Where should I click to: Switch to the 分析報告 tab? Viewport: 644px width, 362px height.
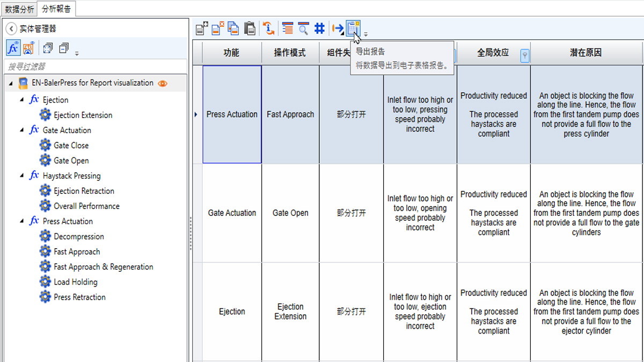pos(56,9)
